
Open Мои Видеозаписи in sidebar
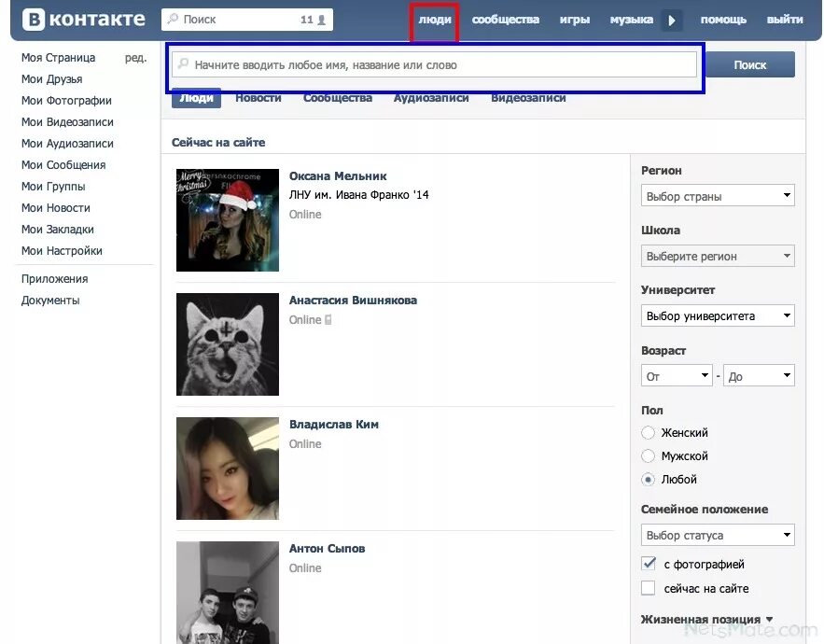67,122
